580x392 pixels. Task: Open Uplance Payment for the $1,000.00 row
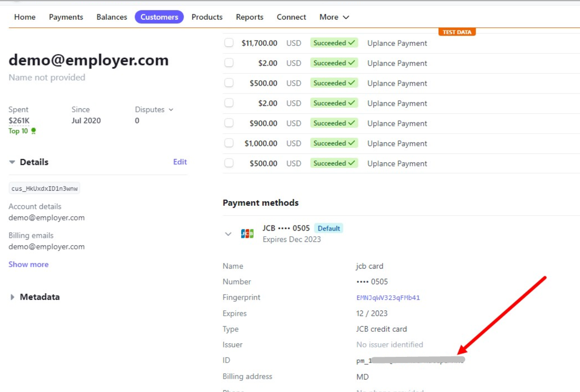[397, 143]
